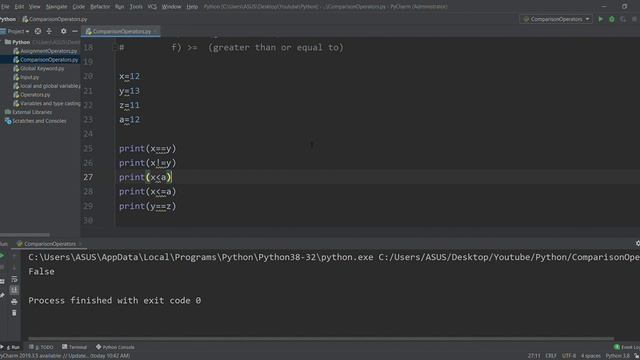Open the Project view dropdown
Image resolution: width=640 pixels, height=360 pixels.
(16, 31)
